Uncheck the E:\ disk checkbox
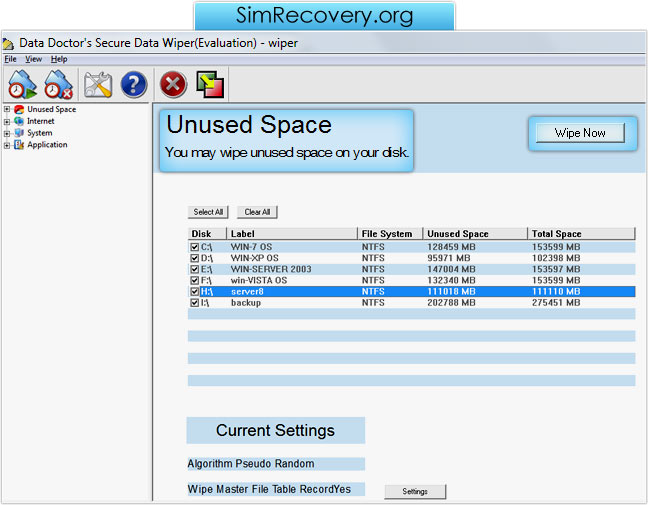 (195, 269)
